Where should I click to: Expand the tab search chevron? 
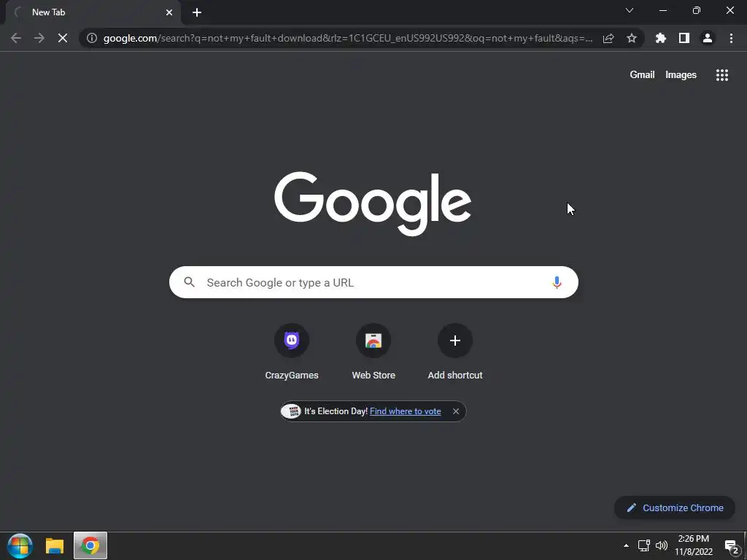[x=630, y=10]
